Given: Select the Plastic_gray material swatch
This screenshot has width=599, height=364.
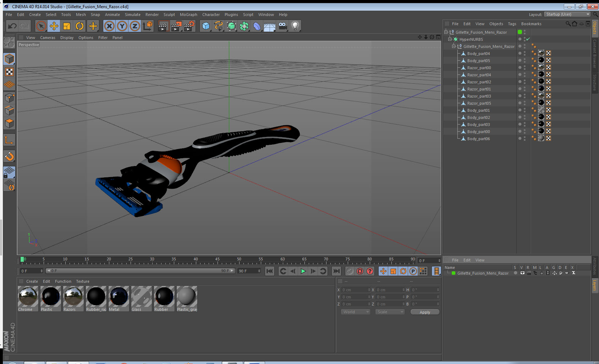Looking at the screenshot, I should pos(187,299).
